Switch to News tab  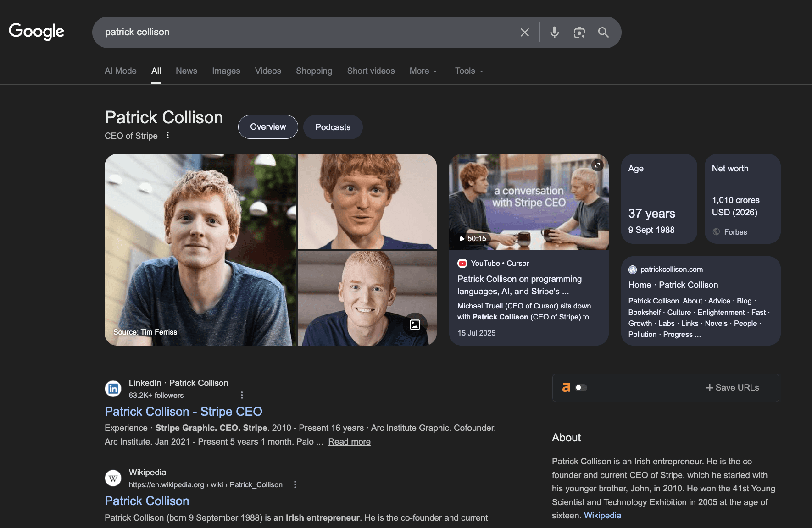click(186, 71)
